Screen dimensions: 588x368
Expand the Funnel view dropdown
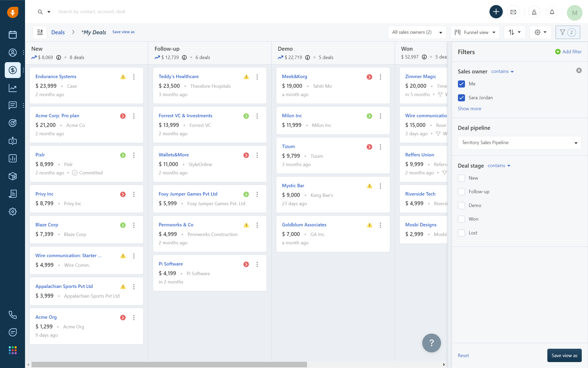tap(475, 32)
